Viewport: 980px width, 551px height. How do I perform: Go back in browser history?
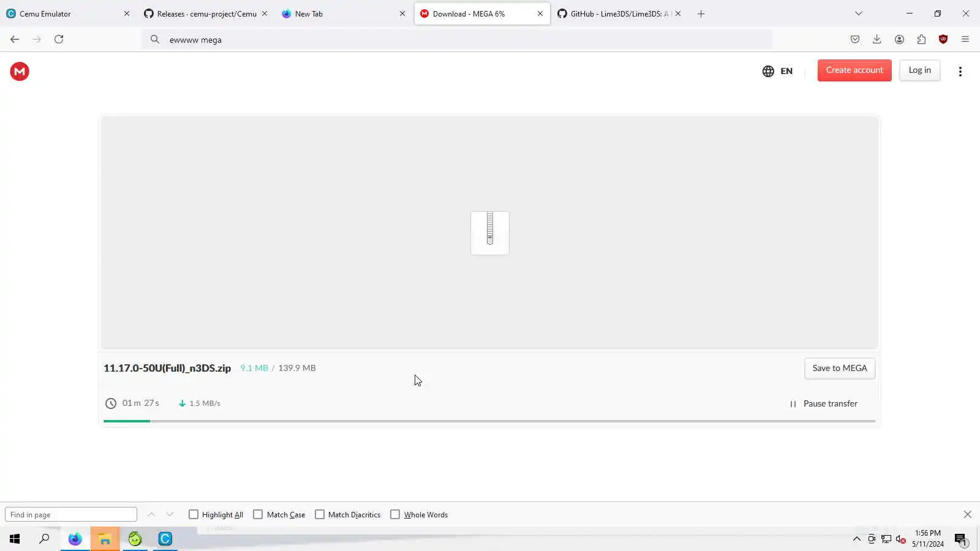point(15,39)
